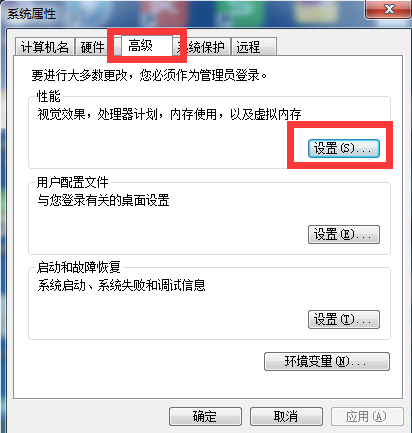The image size is (412, 433).
Task: Switch to the 系统保护 tab
Action: [x=203, y=47]
